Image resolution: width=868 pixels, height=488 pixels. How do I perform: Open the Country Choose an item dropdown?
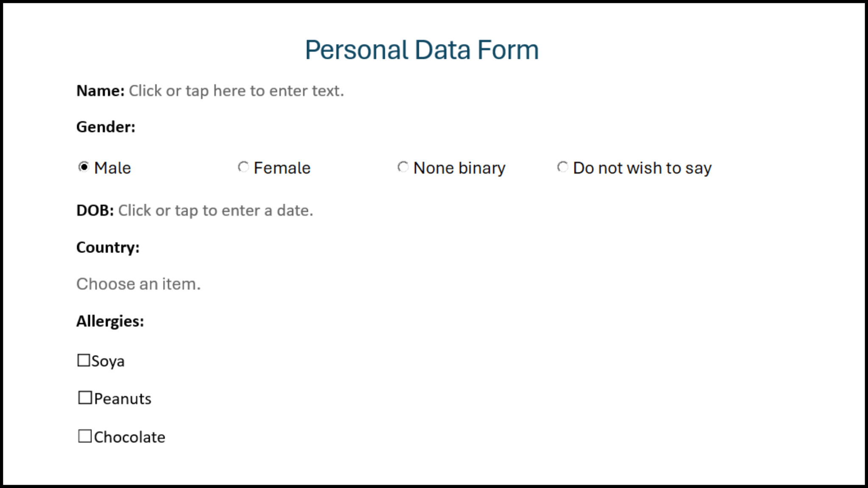138,284
